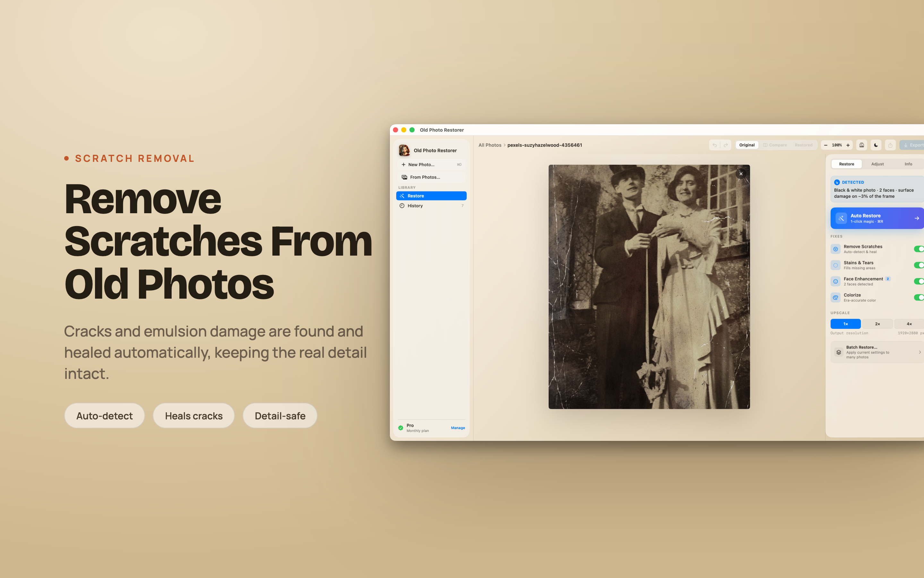Click the Pro Monthly plan label

pyautogui.click(x=417, y=428)
